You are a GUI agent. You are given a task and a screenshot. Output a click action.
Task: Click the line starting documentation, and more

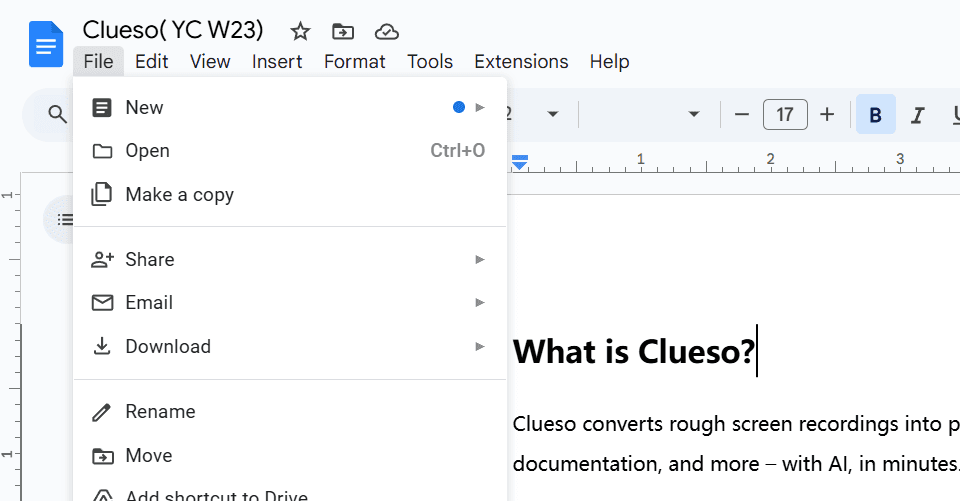[736, 464]
